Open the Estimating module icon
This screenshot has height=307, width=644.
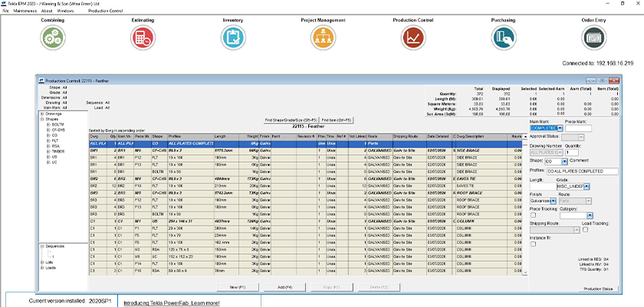tap(143, 37)
